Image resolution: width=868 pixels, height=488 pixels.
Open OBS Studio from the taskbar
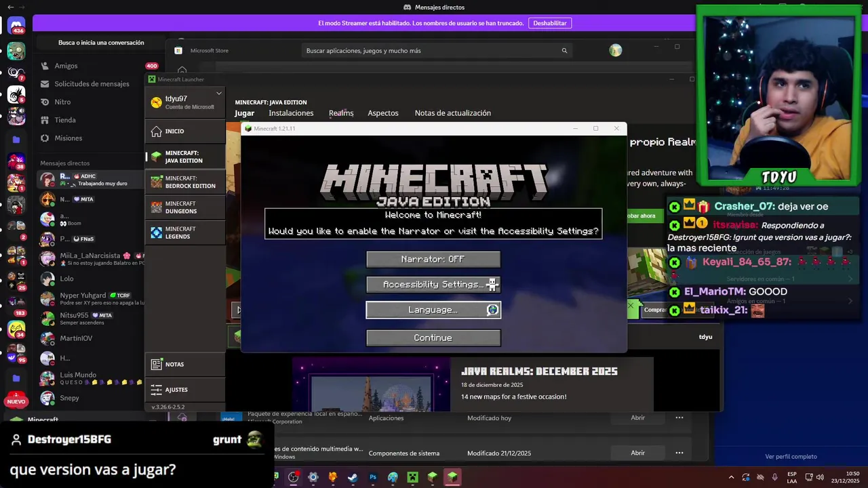293,477
